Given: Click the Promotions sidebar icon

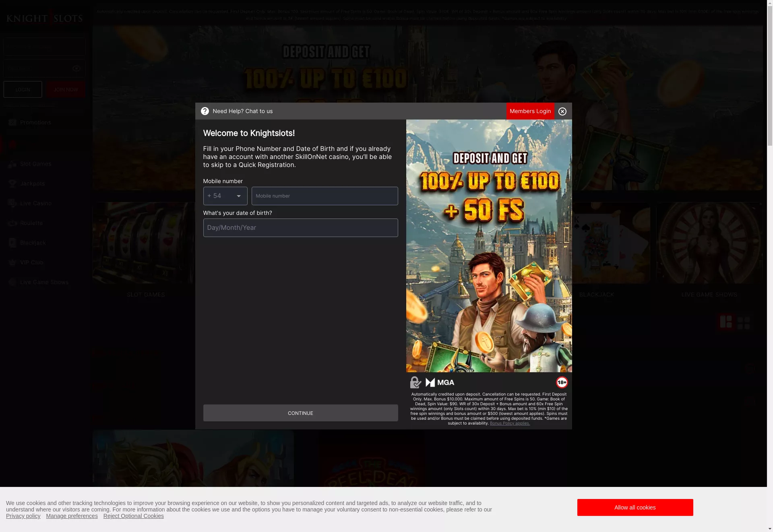Looking at the screenshot, I should [12, 122].
